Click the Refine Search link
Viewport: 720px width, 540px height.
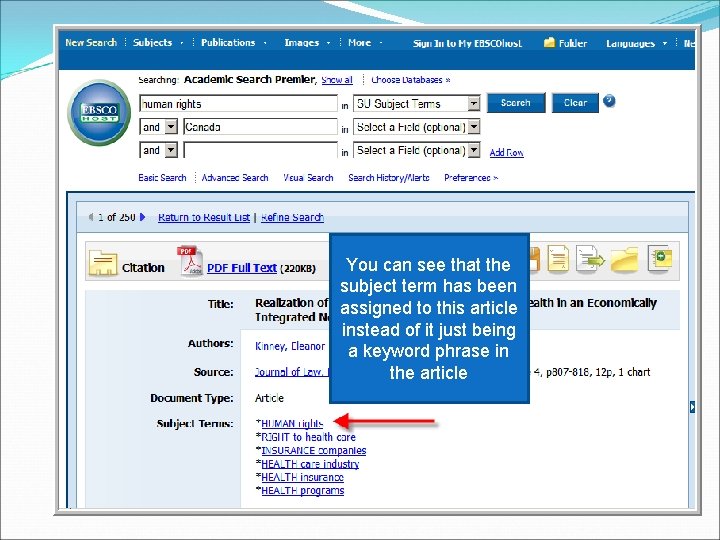pyautogui.click(x=292, y=217)
